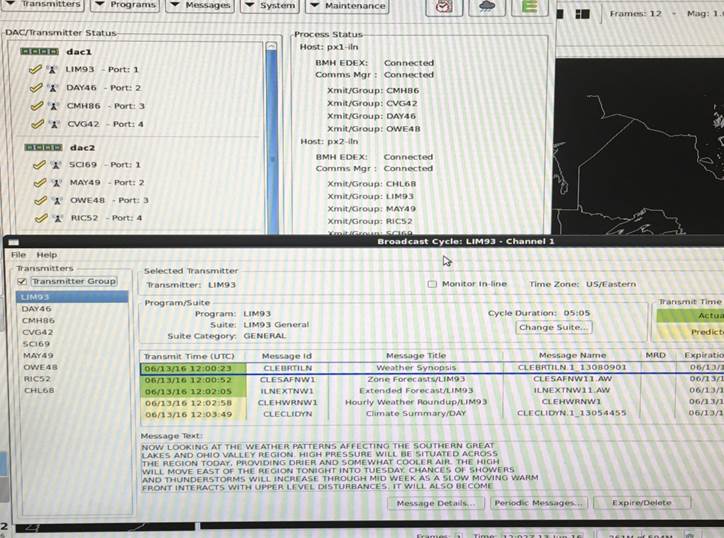The height and width of the screenshot is (538, 724).
Task: Open the Messages dropdown menu
Action: point(200,6)
